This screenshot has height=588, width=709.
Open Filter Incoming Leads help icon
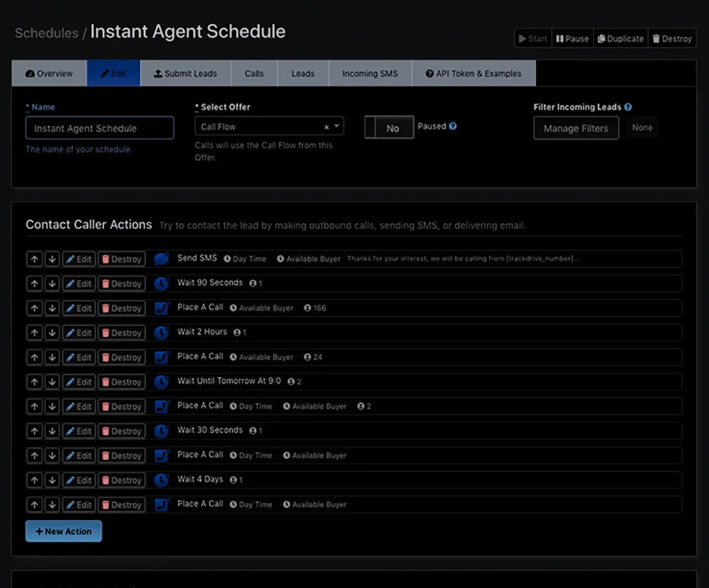[x=628, y=107]
